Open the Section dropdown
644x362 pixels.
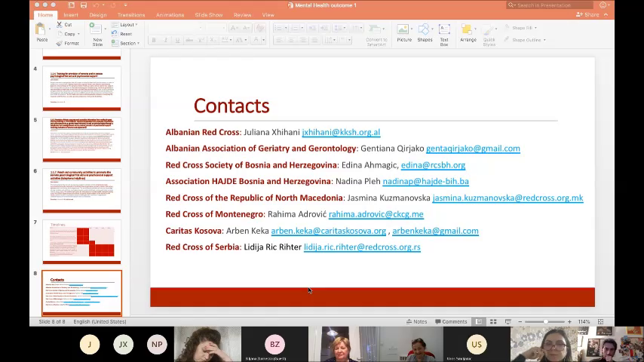click(x=126, y=43)
